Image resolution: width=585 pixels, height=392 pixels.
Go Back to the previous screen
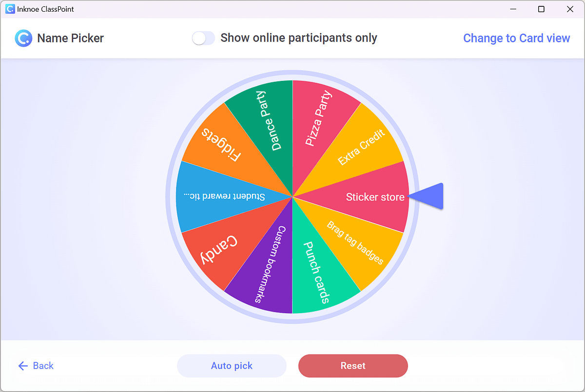coord(35,366)
